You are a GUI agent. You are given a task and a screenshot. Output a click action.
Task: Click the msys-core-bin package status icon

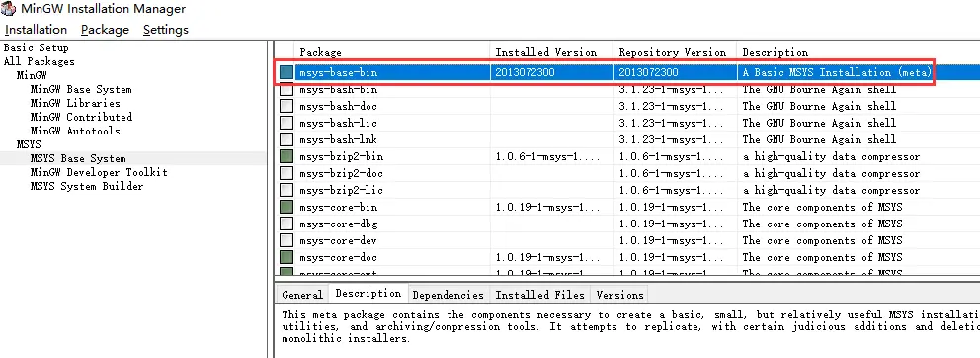(x=286, y=207)
